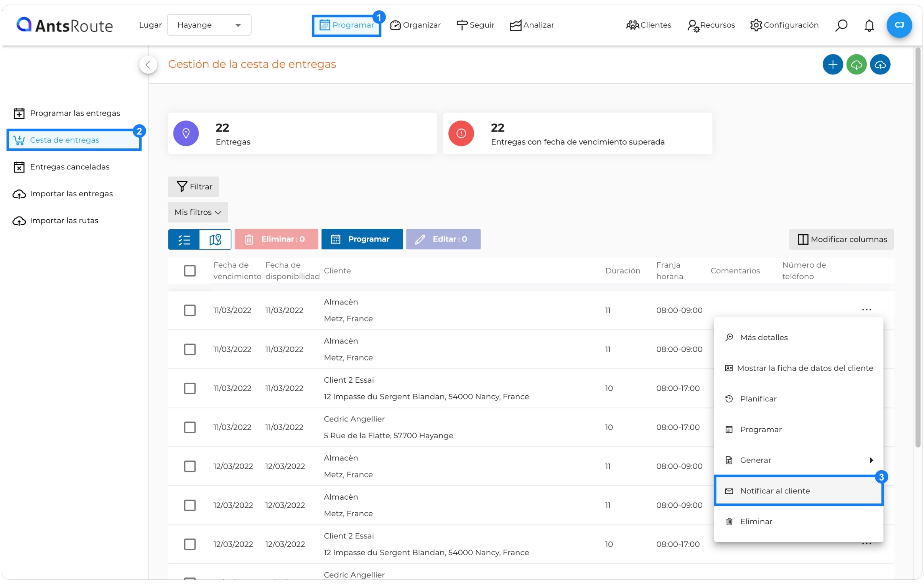924x584 pixels.
Task: Expand the Generar submenu arrow
Action: [871, 460]
